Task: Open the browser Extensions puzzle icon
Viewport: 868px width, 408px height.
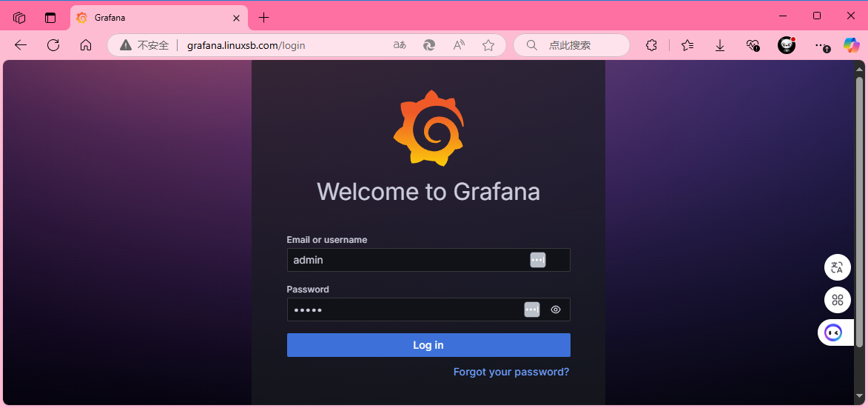Action: click(651, 45)
